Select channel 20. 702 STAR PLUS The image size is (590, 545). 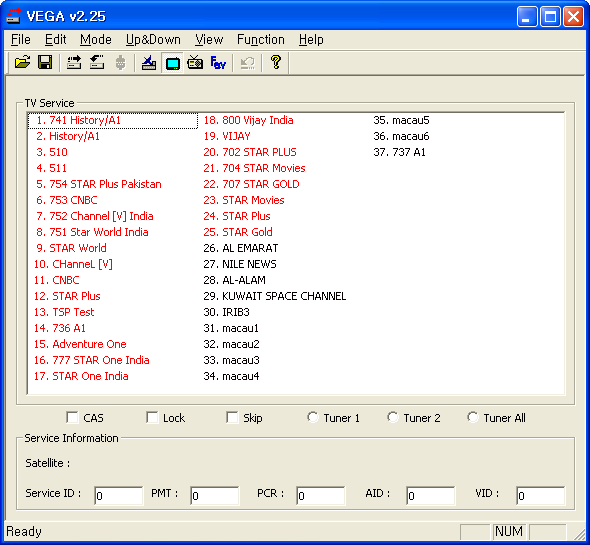coord(250,152)
